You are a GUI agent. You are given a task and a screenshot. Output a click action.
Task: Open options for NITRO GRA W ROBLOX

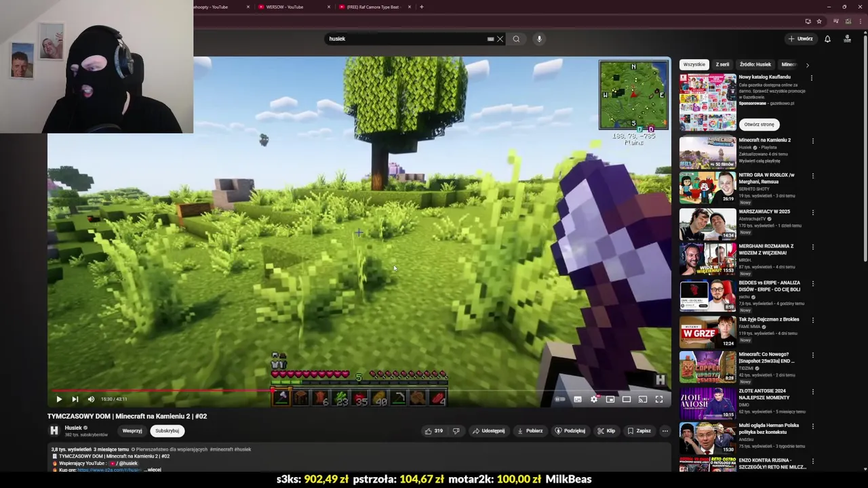[812, 176]
